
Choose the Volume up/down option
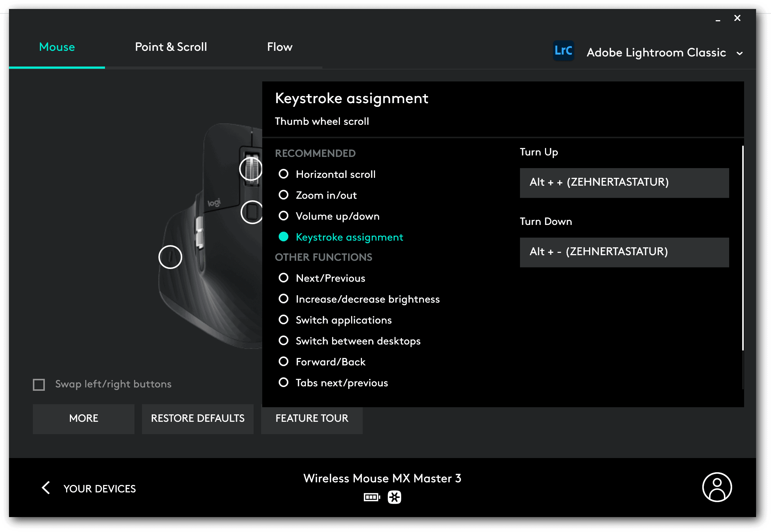click(x=284, y=216)
